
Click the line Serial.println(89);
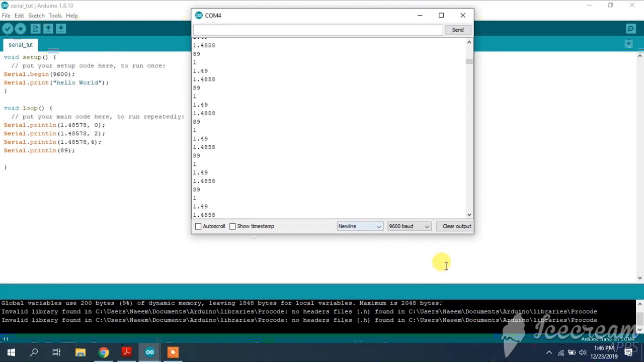coord(39,150)
